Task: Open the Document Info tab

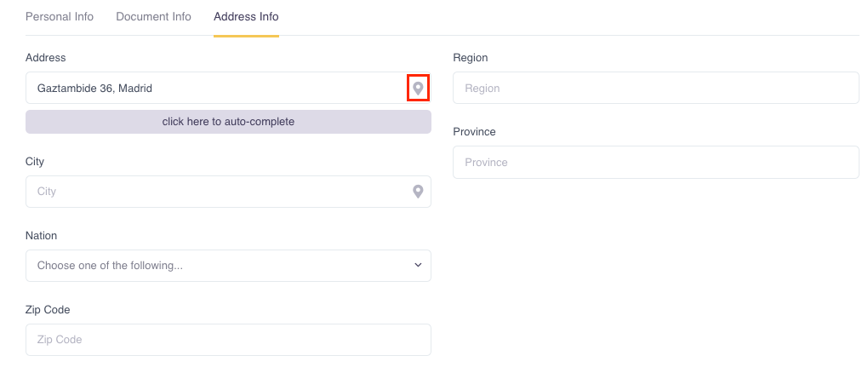Action: pyautogui.click(x=153, y=16)
